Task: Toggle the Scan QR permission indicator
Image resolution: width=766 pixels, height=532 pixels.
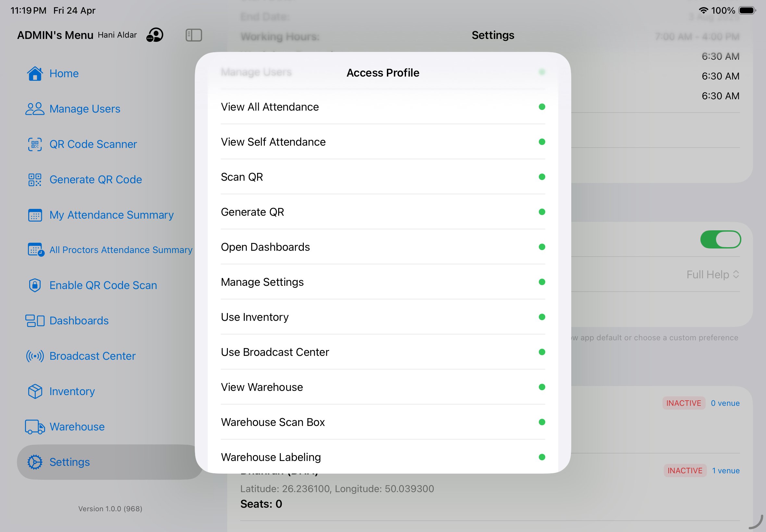Action: [542, 177]
